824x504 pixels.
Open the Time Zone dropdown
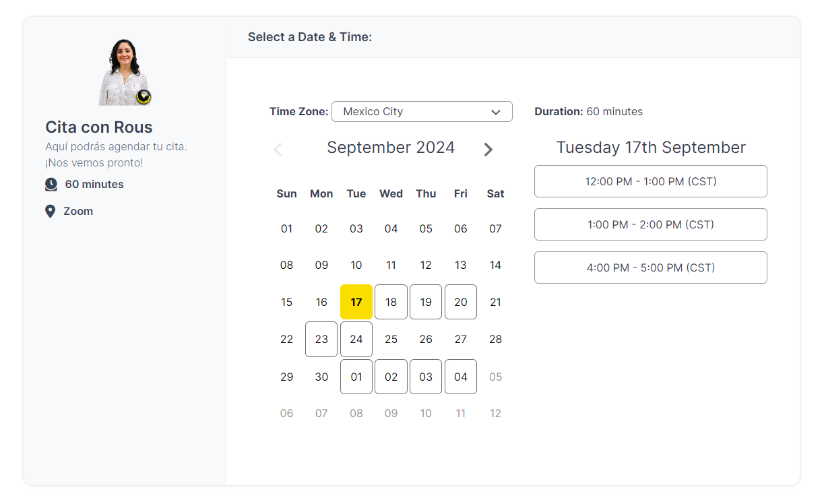pos(422,111)
